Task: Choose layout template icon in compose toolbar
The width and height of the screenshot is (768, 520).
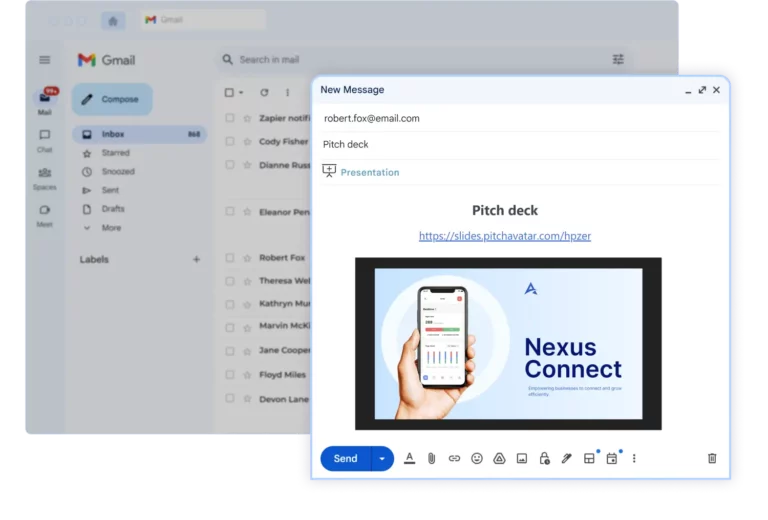Action: pos(589,458)
